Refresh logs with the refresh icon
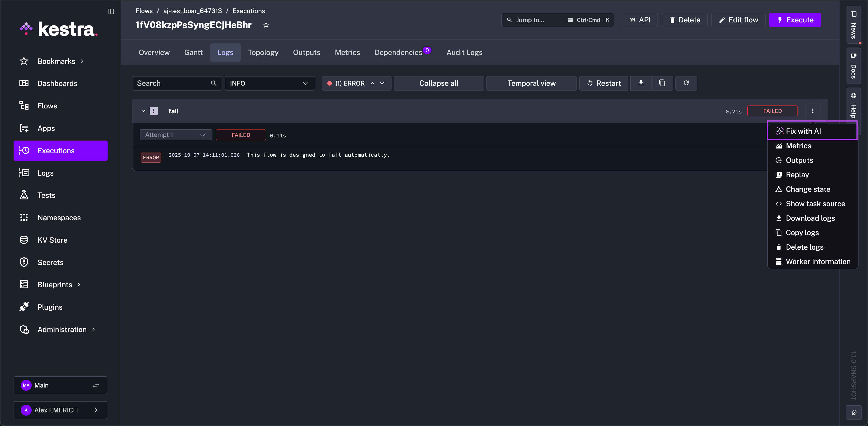868x426 pixels. coord(686,83)
